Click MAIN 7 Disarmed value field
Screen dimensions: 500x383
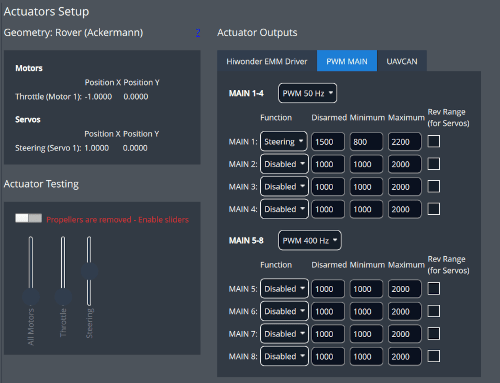[x=328, y=334]
